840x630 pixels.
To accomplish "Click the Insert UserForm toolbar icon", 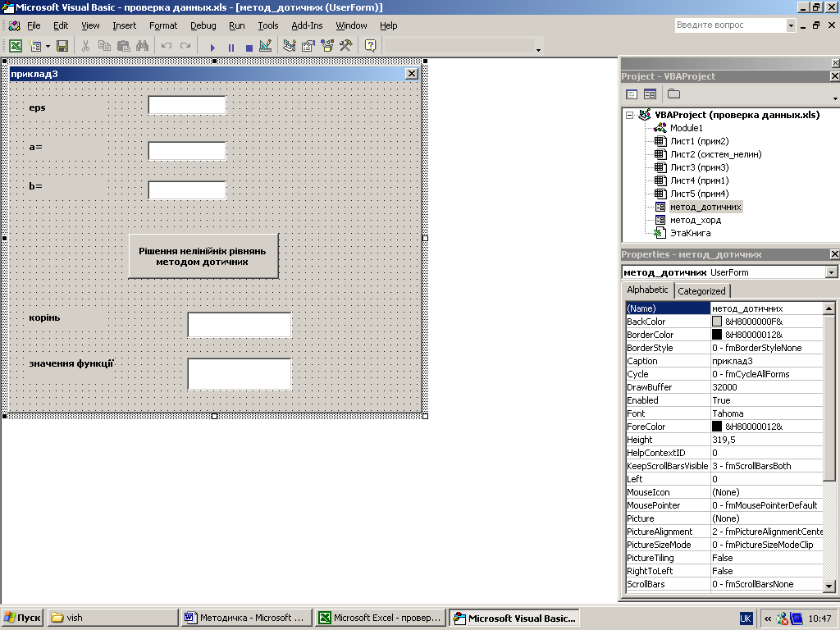I will coord(34,46).
